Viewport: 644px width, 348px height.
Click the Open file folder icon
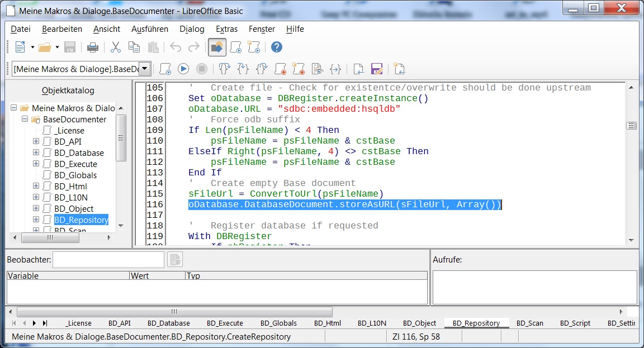(x=45, y=47)
